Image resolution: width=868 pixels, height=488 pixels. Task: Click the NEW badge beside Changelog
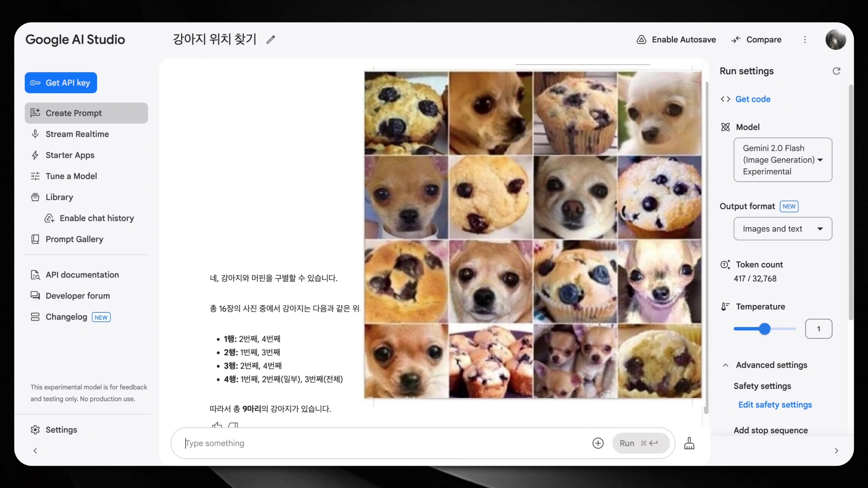(x=101, y=317)
